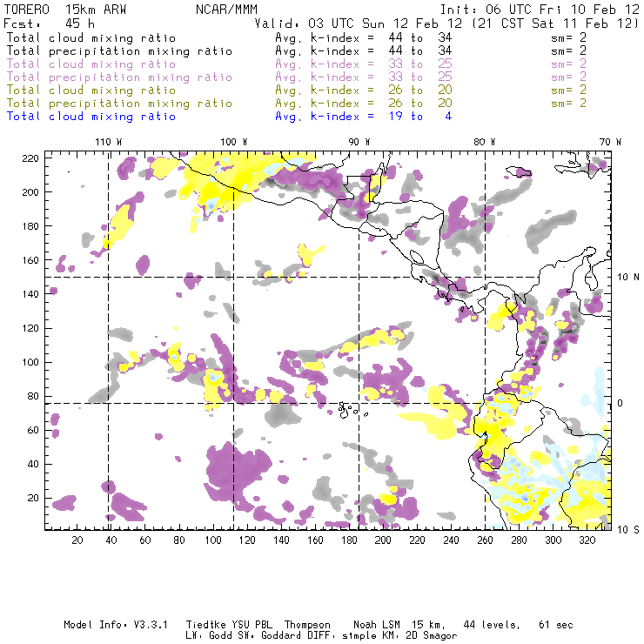Viewport: 644px width, 644px height.
Task: Click vertical axis tick label 220
Action: click(30, 158)
